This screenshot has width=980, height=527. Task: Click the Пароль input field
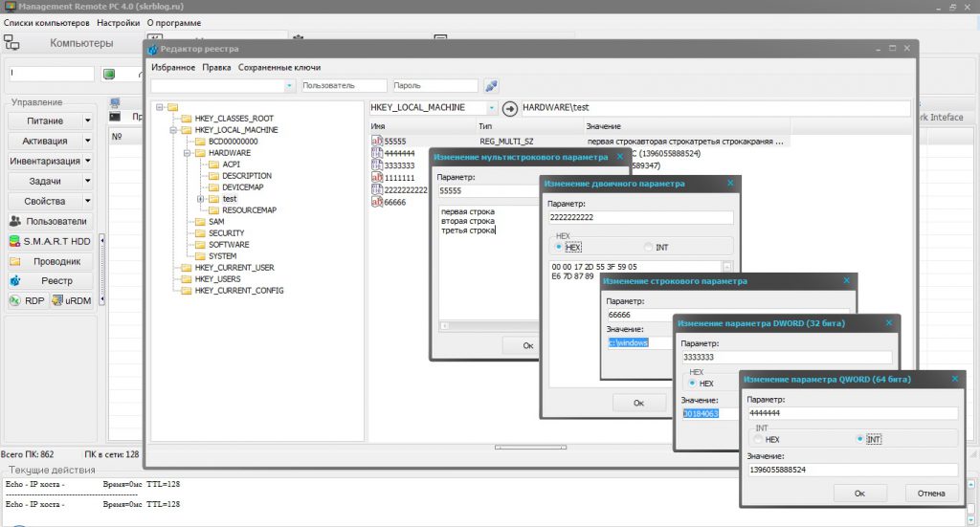pyautogui.click(x=435, y=85)
